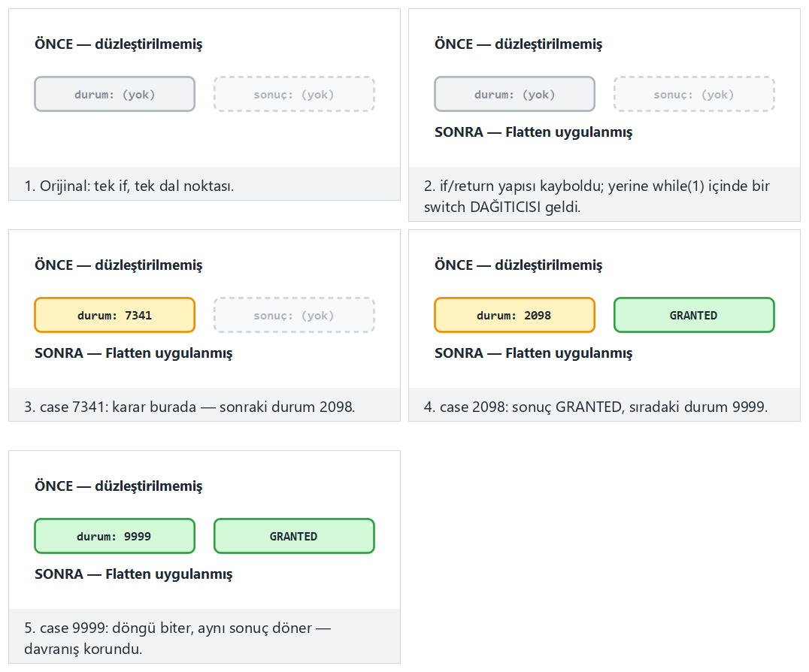Click 'ÖNCE — düzleştirilmemiş' heading in the DAĞITICISI card
The image size is (809, 672).
pyautogui.click(x=518, y=44)
